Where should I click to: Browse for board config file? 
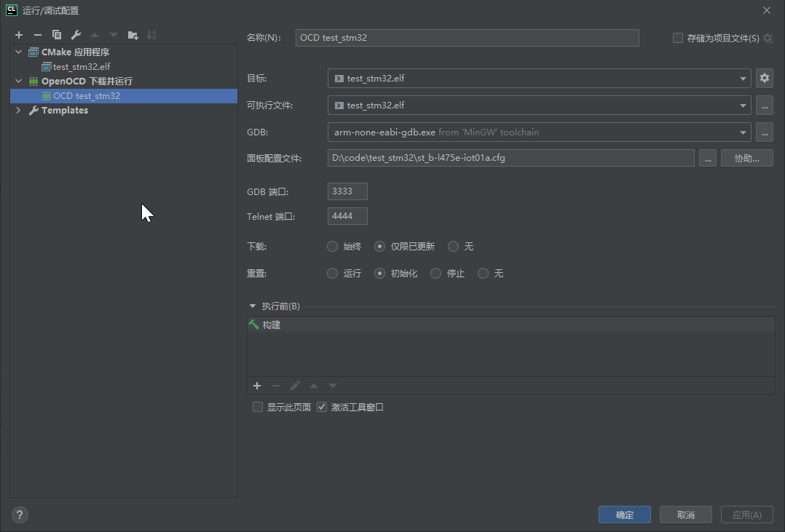(x=707, y=158)
